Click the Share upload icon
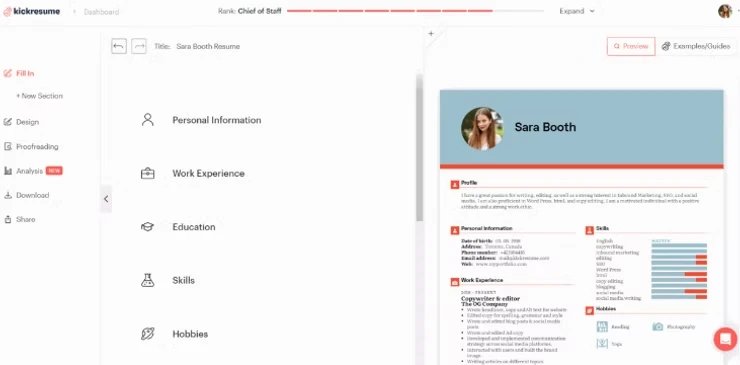740x365 pixels. [x=8, y=220]
